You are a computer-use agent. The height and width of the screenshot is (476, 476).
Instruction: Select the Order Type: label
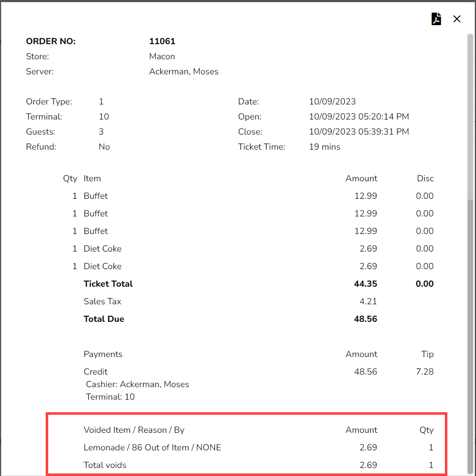tap(49, 102)
